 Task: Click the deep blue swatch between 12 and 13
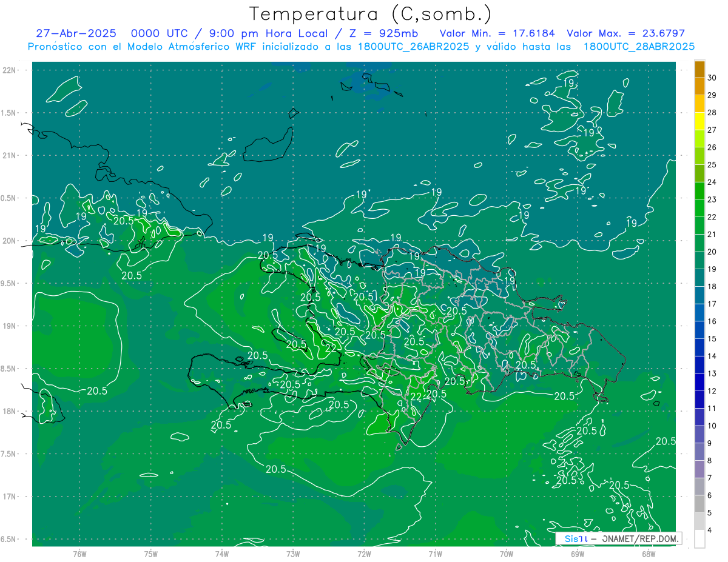coord(699,383)
